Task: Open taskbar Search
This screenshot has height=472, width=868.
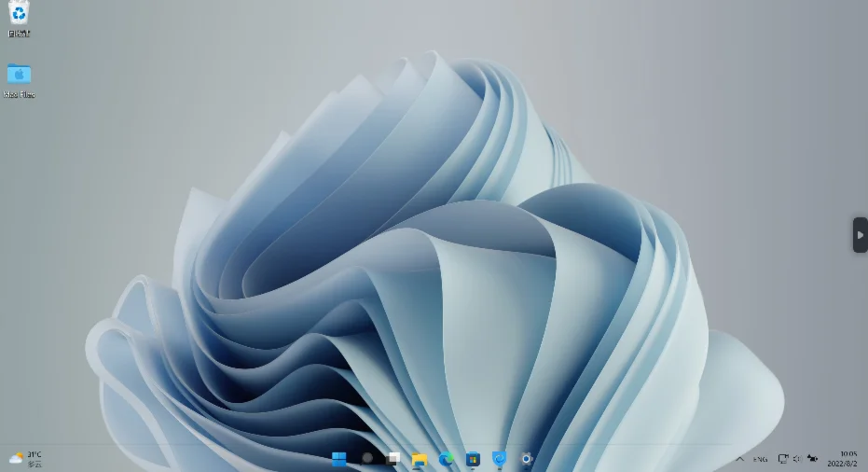Action: (366, 459)
